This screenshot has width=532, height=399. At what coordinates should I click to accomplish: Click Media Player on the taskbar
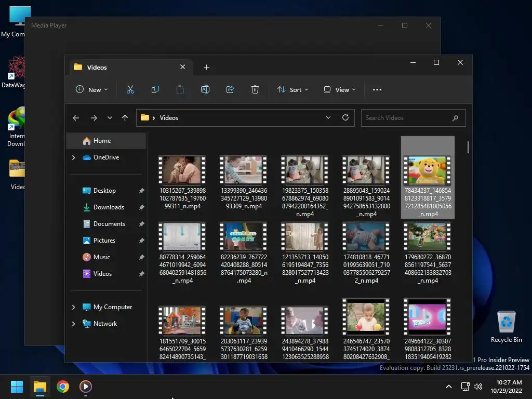[86, 387]
